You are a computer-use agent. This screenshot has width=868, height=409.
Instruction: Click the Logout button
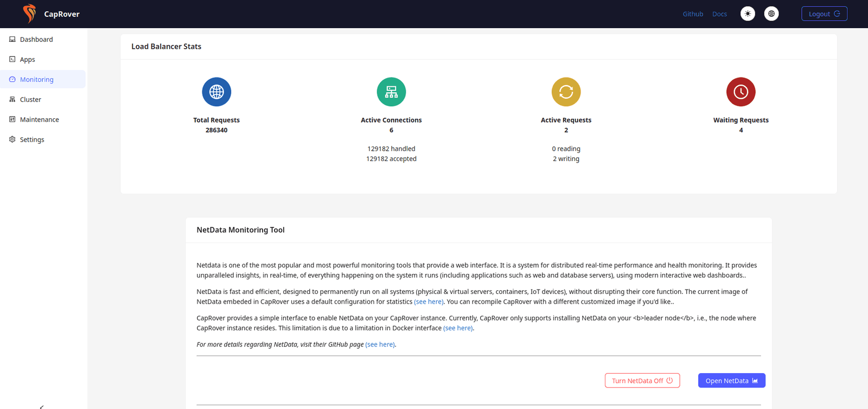[824, 14]
